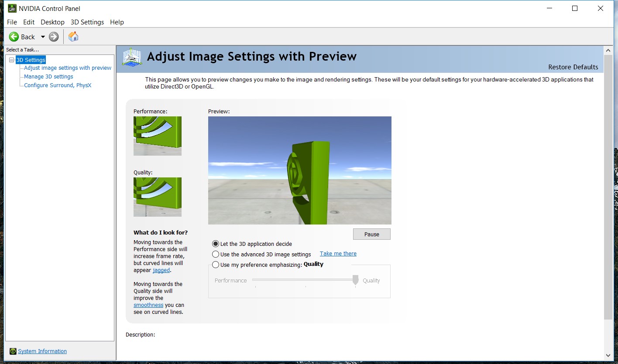Viewport: 618px width, 364px height.
Task: Open the Edit menu
Action: 29,22
